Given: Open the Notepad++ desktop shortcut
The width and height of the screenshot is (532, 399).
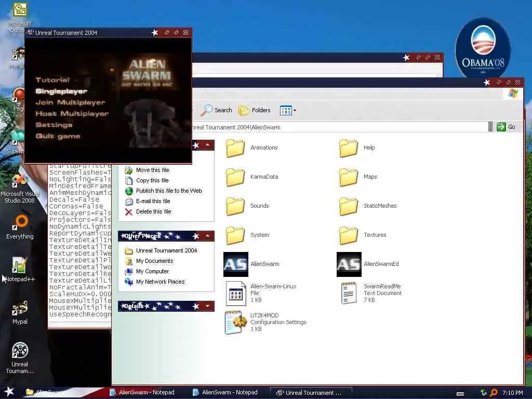Looking at the screenshot, I should (x=20, y=270).
